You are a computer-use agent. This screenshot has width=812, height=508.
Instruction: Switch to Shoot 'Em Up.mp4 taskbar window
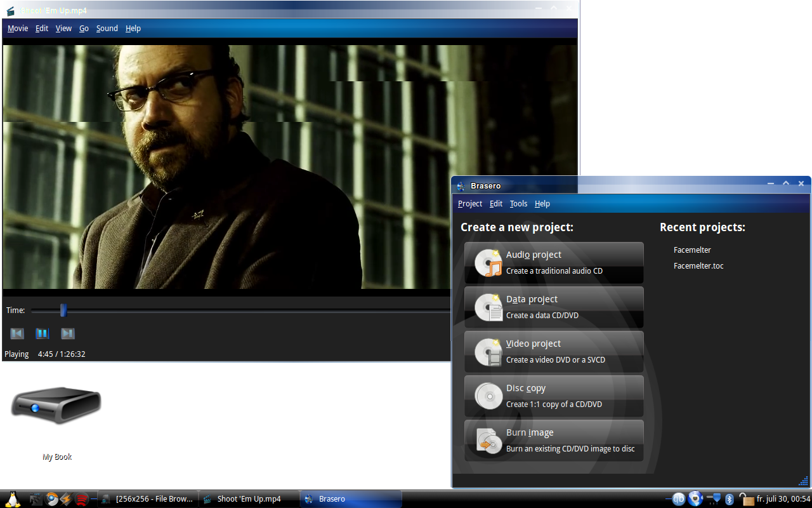coord(249,499)
